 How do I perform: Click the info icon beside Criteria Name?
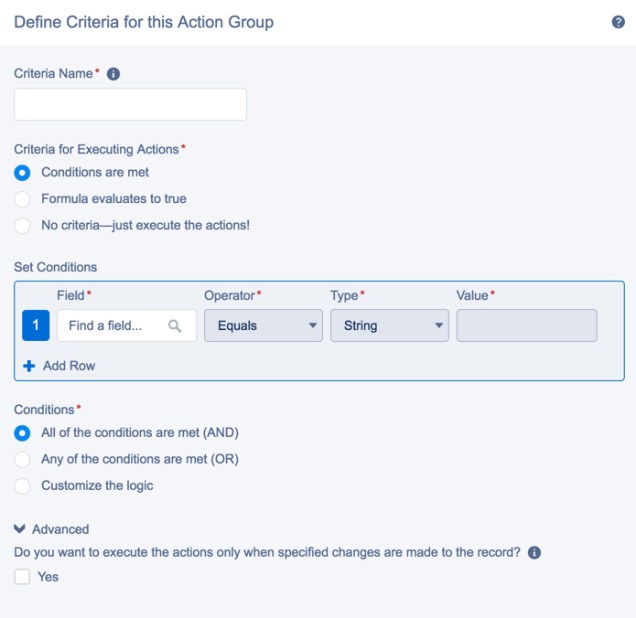point(113,74)
